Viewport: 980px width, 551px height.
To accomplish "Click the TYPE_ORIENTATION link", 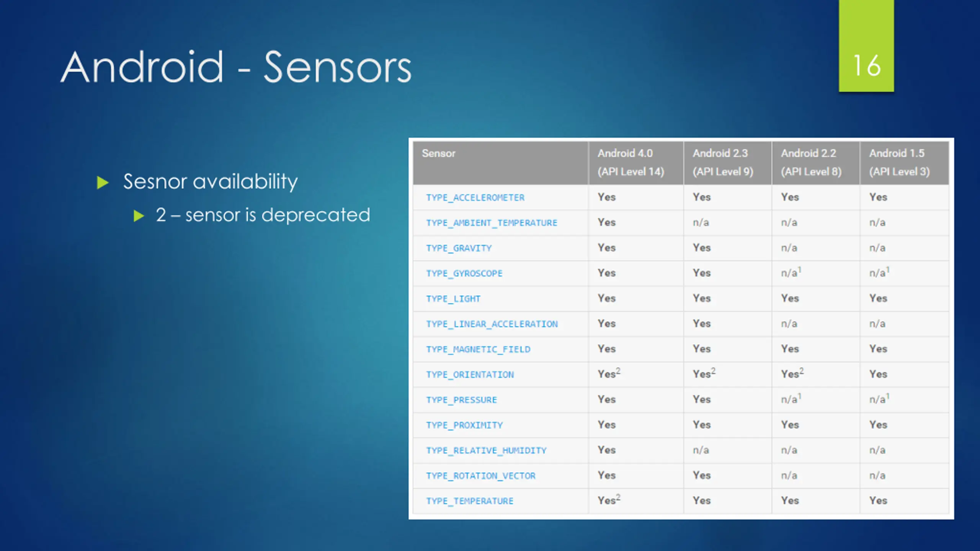I will coord(470,374).
